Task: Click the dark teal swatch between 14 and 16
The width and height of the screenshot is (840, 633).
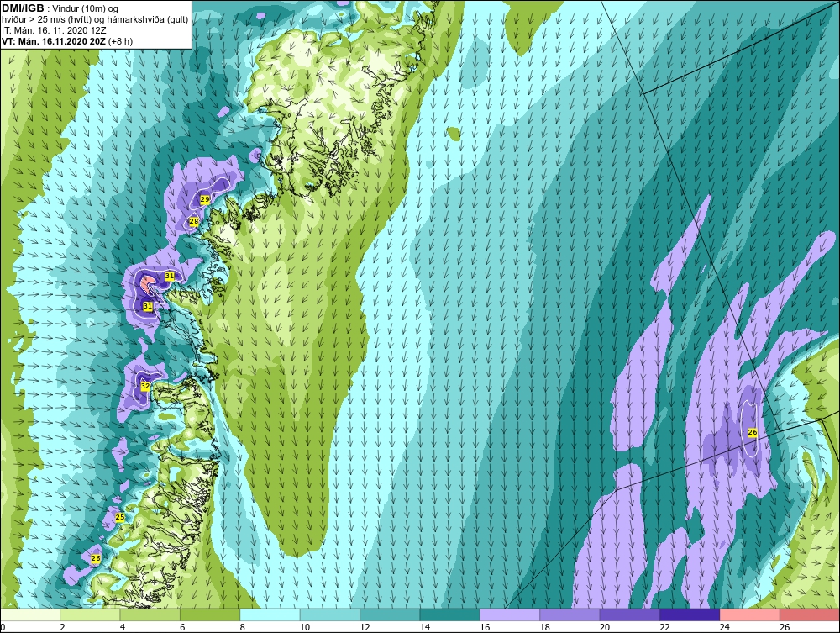Action: point(450,615)
